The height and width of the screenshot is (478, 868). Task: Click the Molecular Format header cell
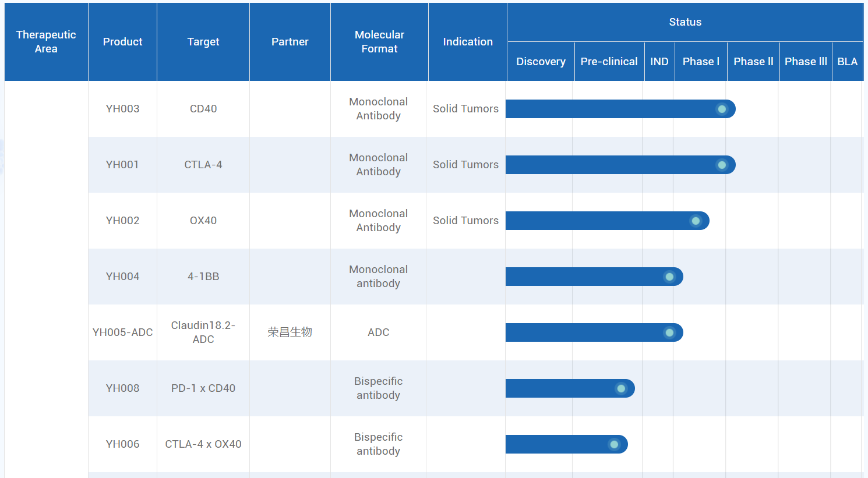379,42
